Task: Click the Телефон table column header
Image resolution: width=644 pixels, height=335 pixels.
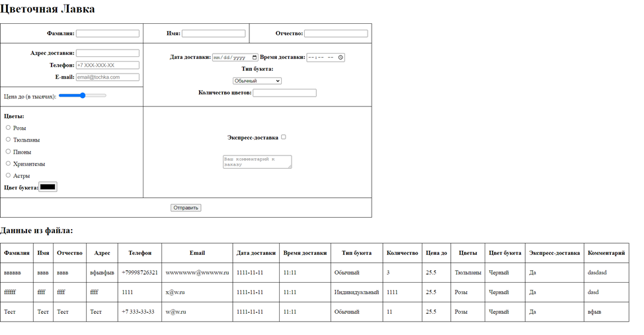Action: (x=140, y=253)
